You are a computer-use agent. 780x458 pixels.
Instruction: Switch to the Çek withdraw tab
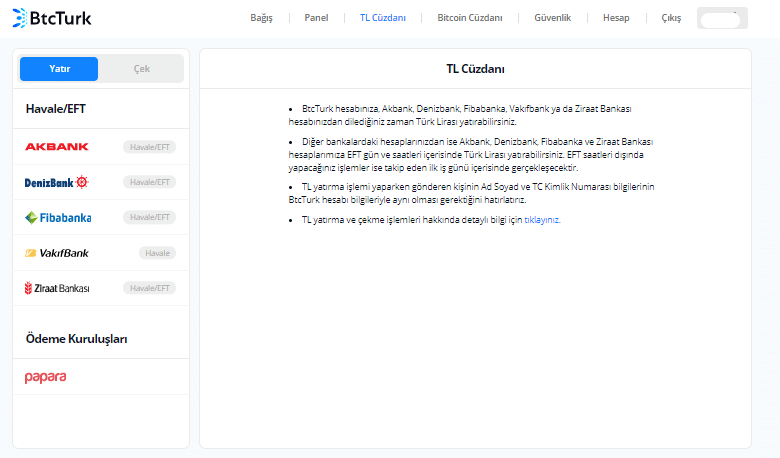[141, 69]
